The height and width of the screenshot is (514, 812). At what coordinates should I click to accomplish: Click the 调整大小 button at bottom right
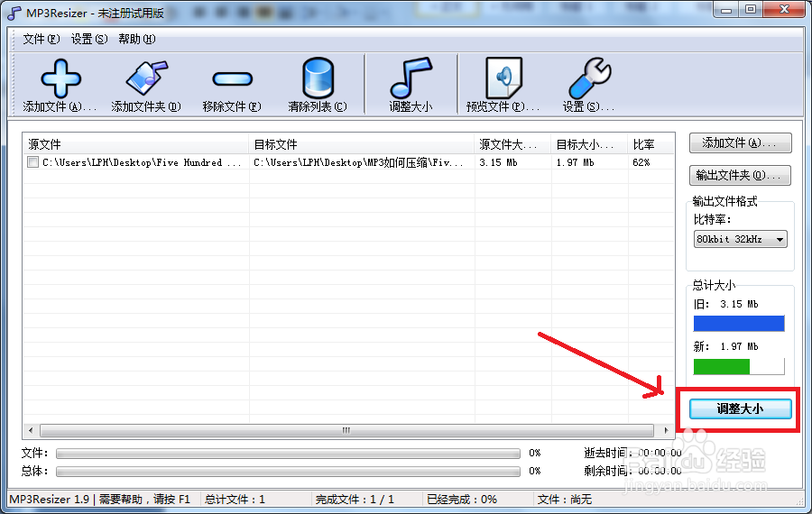(x=740, y=408)
